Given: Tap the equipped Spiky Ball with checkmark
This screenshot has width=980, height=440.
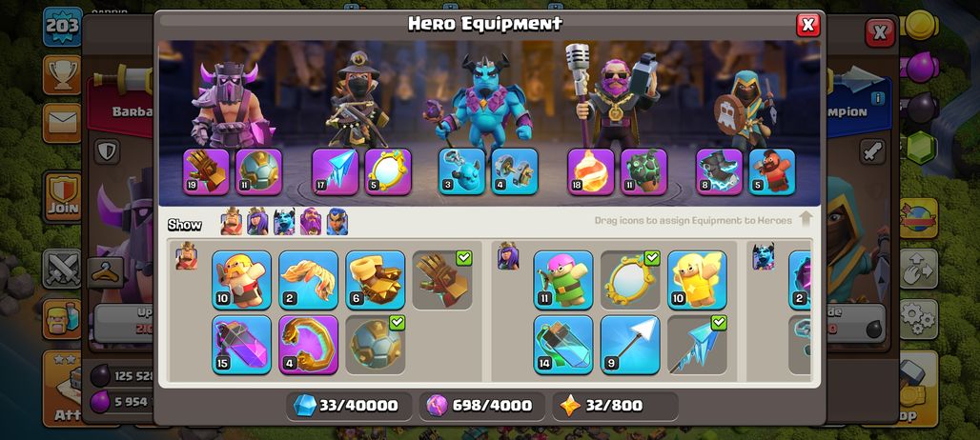Looking at the screenshot, I should pos(375,345).
